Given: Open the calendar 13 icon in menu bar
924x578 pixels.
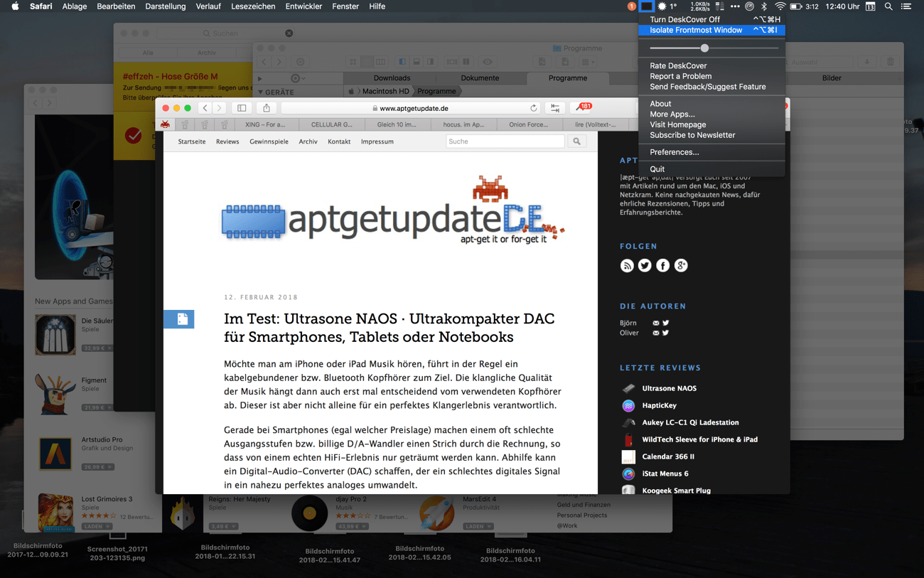Looking at the screenshot, I should (x=870, y=6).
